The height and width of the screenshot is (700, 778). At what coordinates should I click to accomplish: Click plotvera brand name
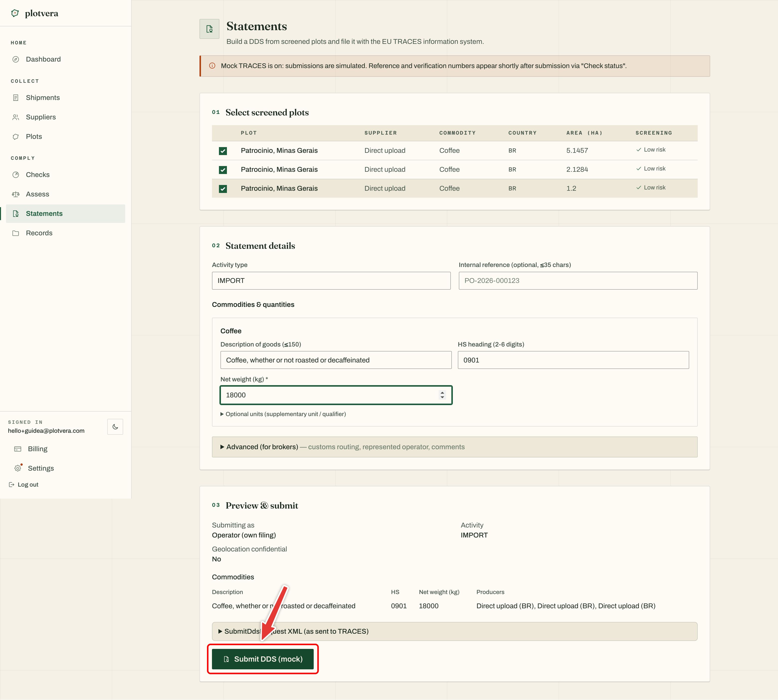(x=42, y=13)
